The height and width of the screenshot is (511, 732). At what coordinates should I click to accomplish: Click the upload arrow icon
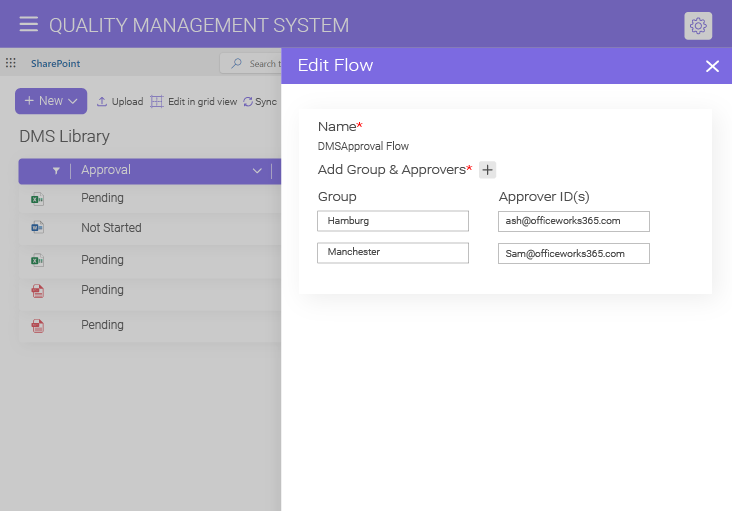tap(102, 101)
